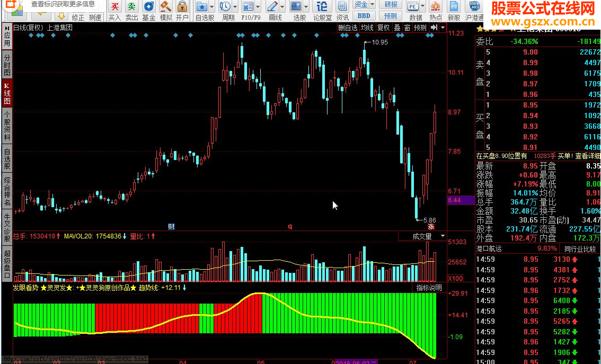Screen dimensions: 601x364
Task: Switch to 自选股 sidebar tab
Action: 7,158
